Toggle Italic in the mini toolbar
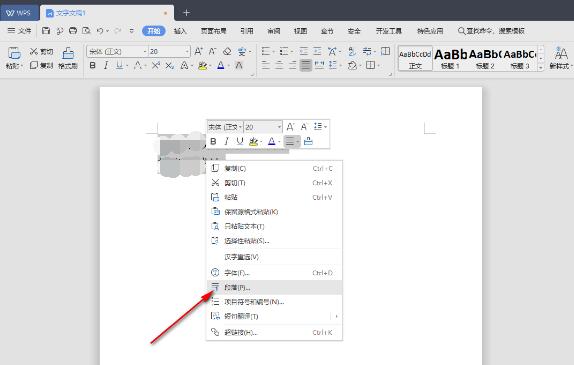Screen dimensions: 574x365 226,141
